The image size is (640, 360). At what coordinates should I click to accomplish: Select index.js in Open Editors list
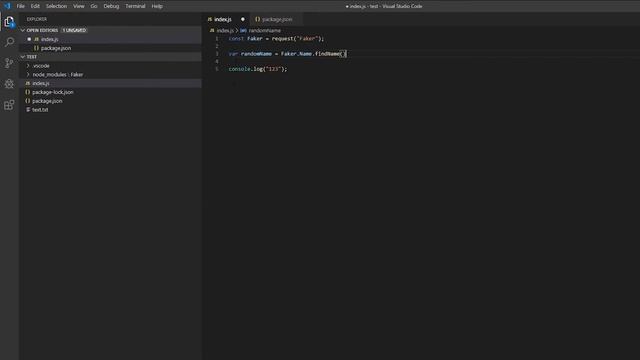tap(110, 39)
